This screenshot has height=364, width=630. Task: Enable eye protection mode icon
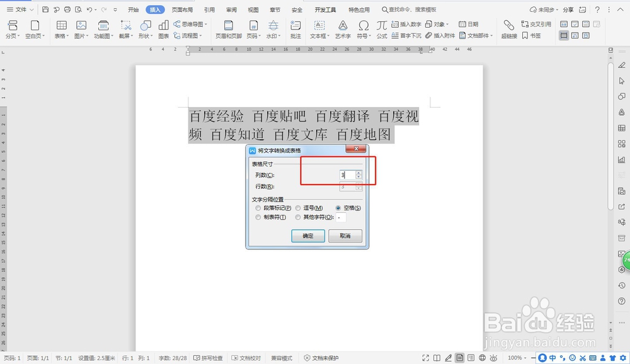(493, 358)
